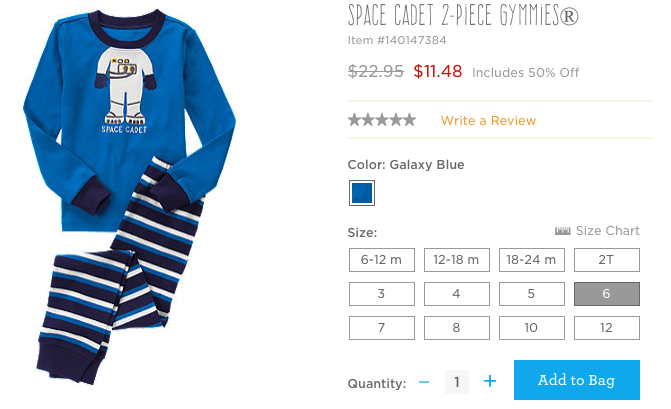Pick size 3
Image resolution: width=671 pixels, height=409 pixels.
coord(381,294)
